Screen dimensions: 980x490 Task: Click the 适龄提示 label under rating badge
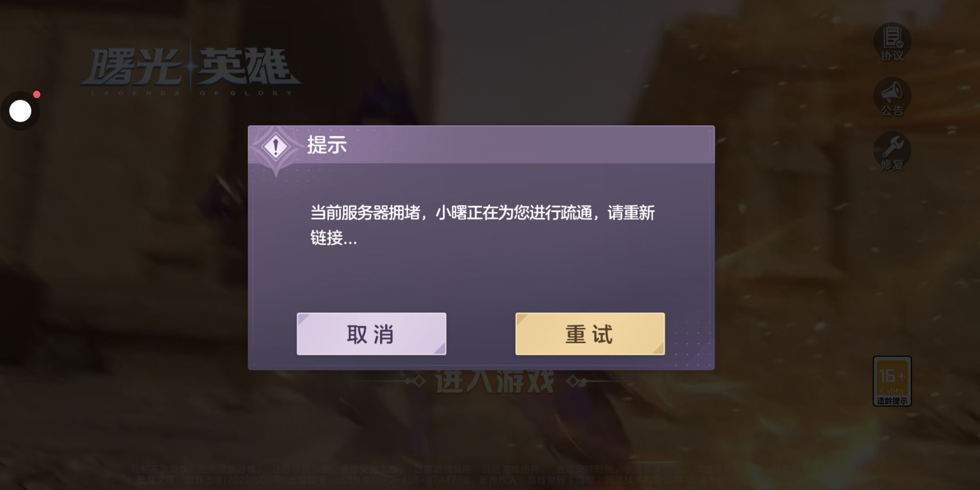(x=892, y=401)
